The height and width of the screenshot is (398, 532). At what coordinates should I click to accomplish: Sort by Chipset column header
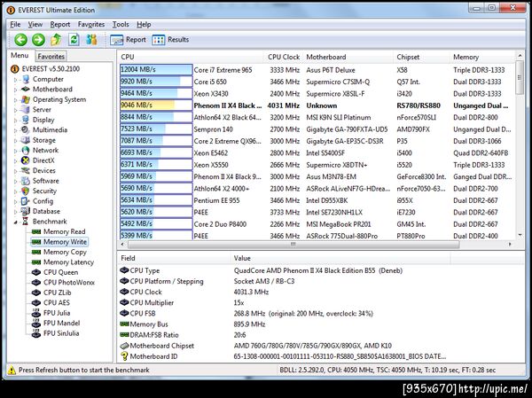tap(421, 57)
